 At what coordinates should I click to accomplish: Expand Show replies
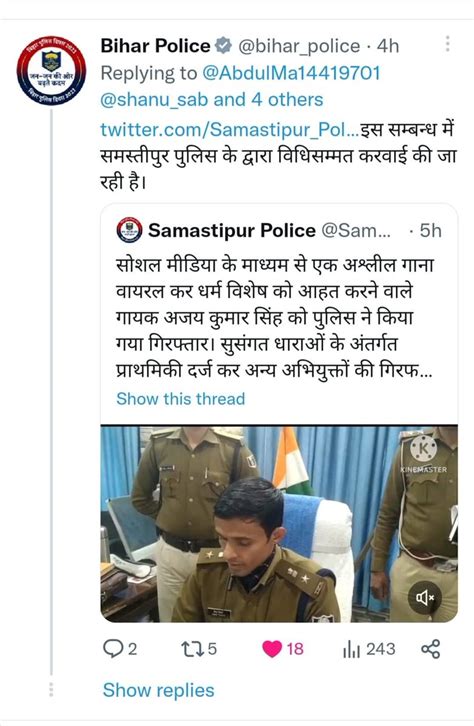(x=158, y=690)
